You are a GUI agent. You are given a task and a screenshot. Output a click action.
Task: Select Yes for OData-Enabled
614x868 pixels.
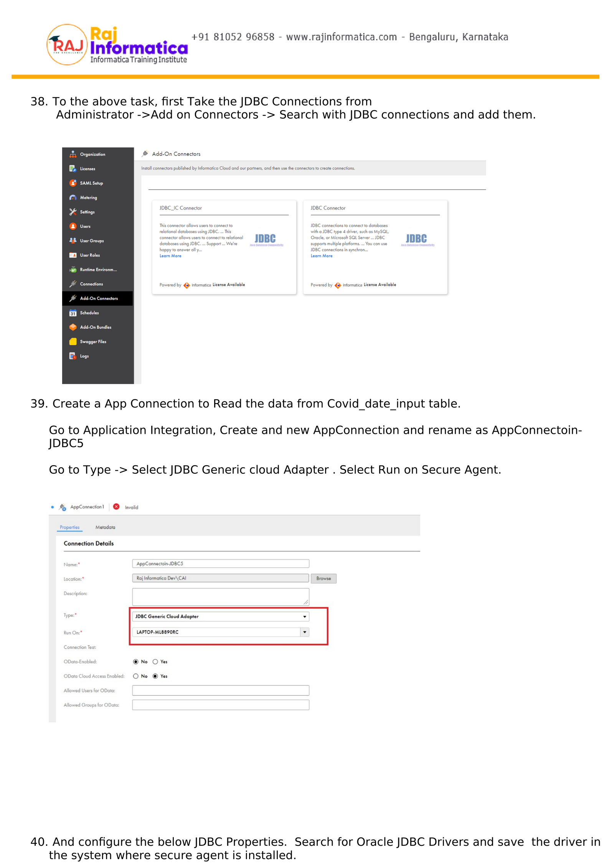pos(155,662)
